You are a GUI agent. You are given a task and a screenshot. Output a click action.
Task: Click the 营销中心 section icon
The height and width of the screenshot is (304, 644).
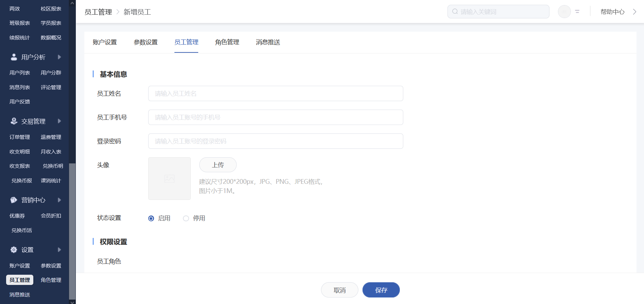[14, 200]
